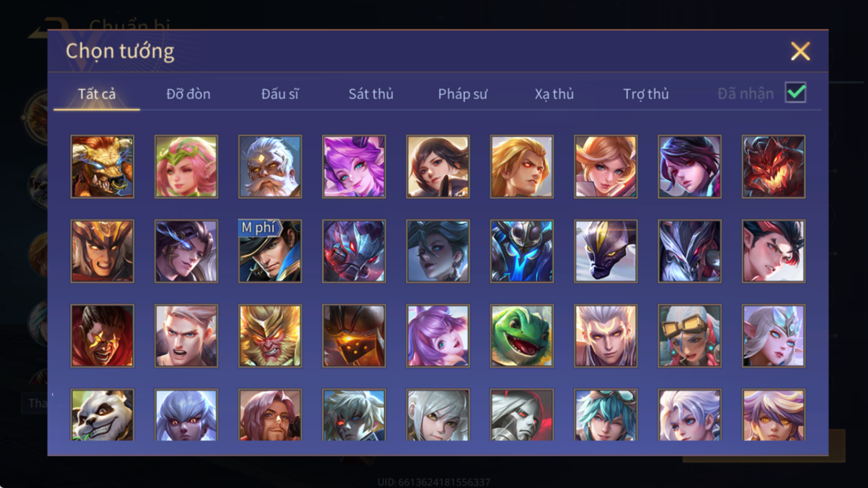Select the golden lion beast hero portrait
The width and height of the screenshot is (868, 488).
102,167
